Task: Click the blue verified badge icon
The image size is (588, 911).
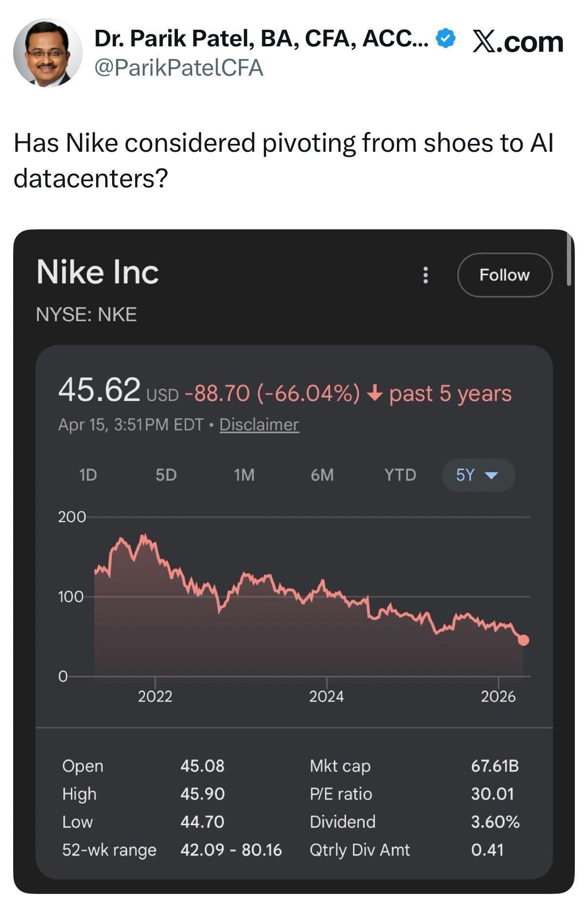Action: pos(445,39)
